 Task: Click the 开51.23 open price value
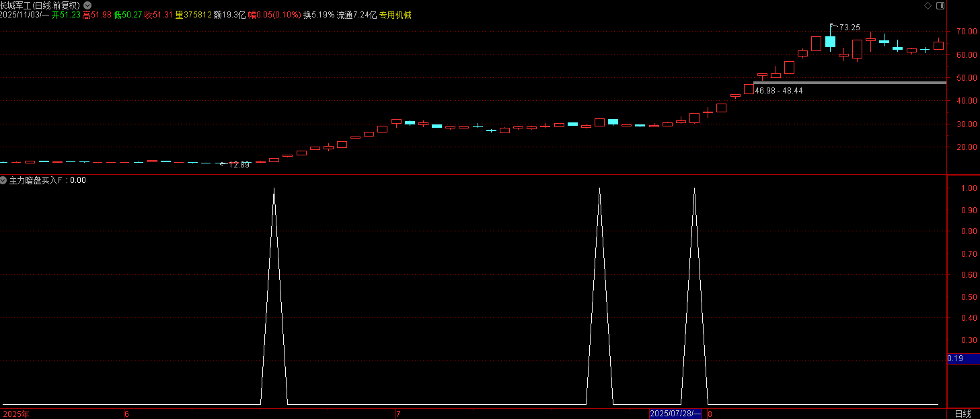coord(66,15)
